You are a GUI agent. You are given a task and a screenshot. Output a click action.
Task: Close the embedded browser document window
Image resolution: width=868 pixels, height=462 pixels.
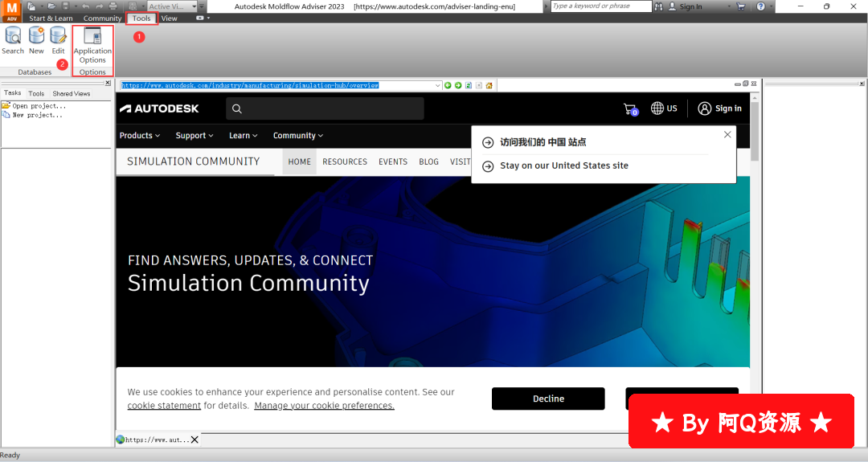pyautogui.click(x=754, y=84)
